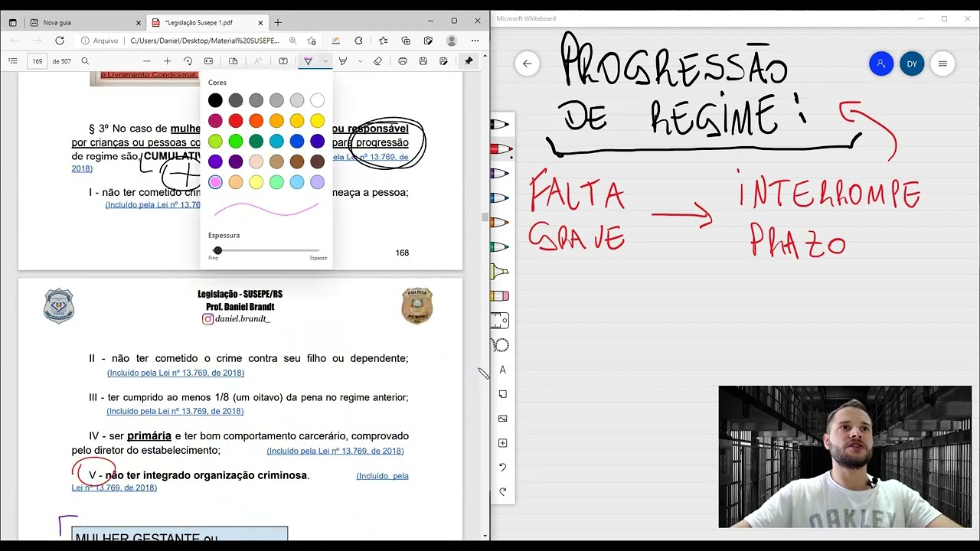Open Lei 13.769 link beside item IV
This screenshot has height=551, width=980.
pyautogui.click(x=335, y=451)
